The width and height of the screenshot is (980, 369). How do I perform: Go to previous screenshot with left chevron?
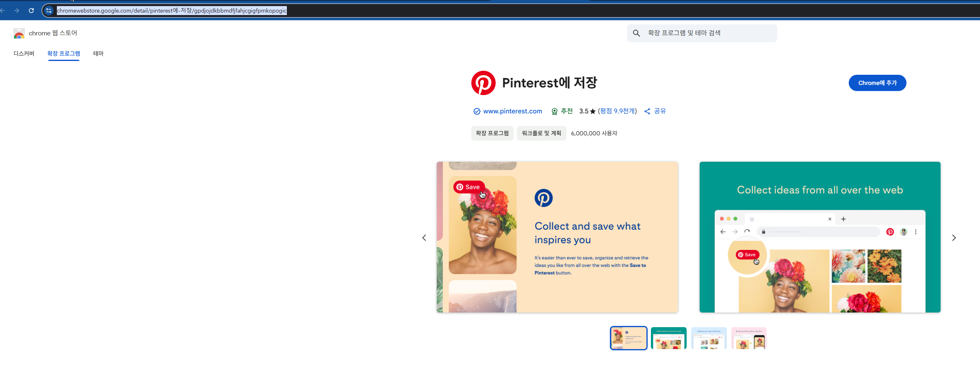click(x=424, y=238)
